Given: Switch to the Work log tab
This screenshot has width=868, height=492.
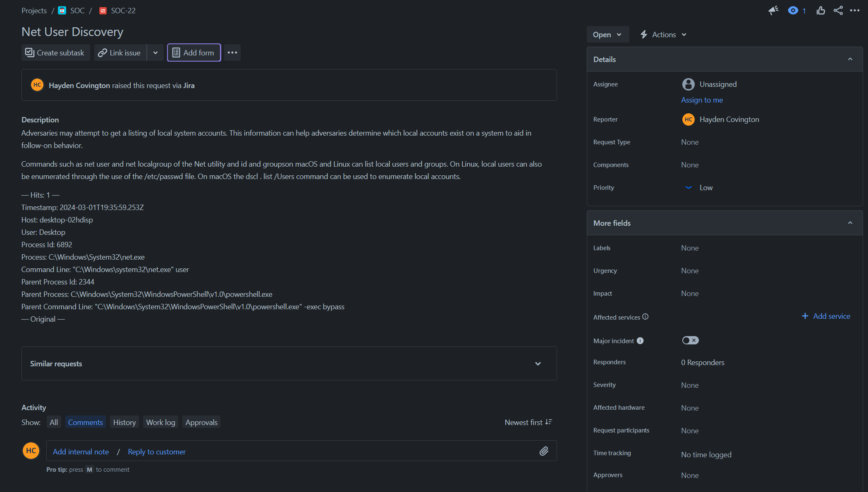Looking at the screenshot, I should pyautogui.click(x=160, y=422).
